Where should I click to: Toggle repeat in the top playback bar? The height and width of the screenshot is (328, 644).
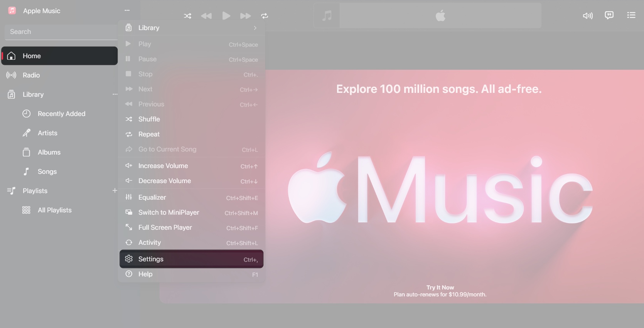tap(265, 16)
